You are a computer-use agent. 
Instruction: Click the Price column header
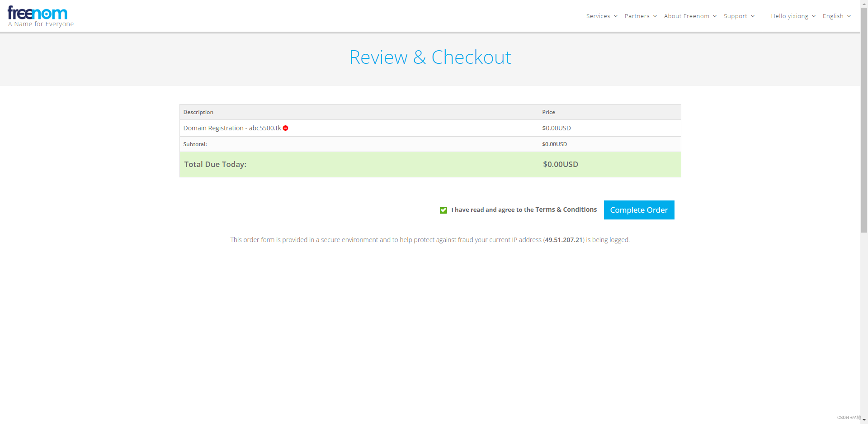[548, 112]
